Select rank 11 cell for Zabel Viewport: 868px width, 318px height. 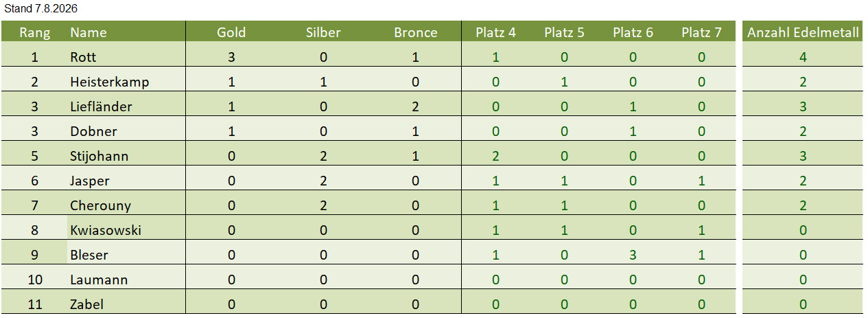tap(34, 304)
